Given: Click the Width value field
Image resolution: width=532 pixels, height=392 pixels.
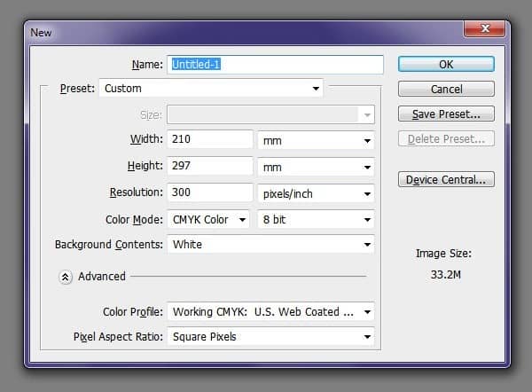Looking at the screenshot, I should click(x=210, y=139).
